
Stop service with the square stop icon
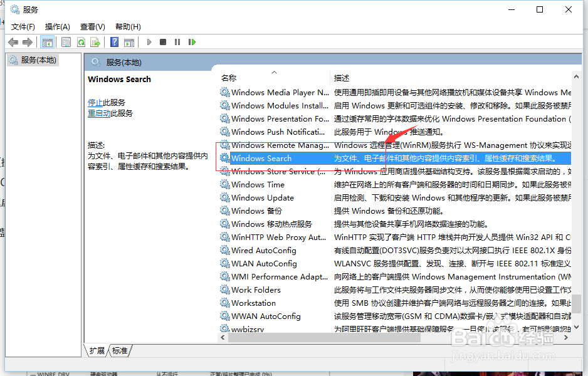[x=163, y=42]
